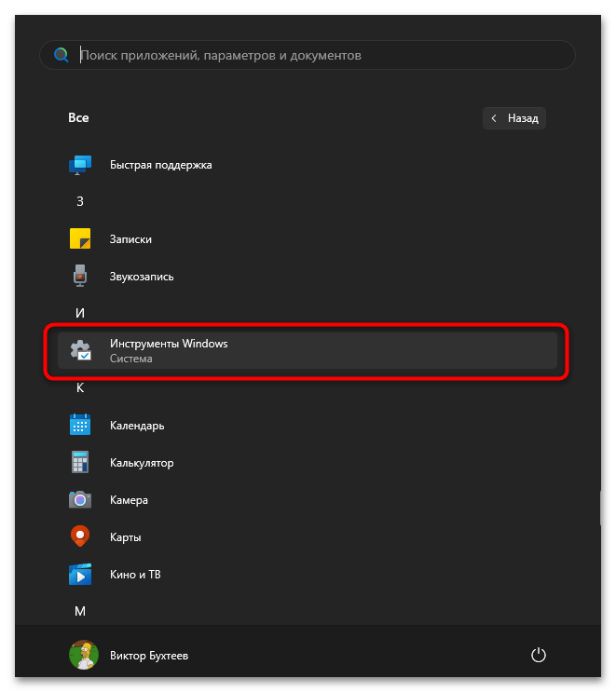The height and width of the screenshot is (692, 616).
Task: Select the Кино и ТВ label
Action: pos(135,575)
